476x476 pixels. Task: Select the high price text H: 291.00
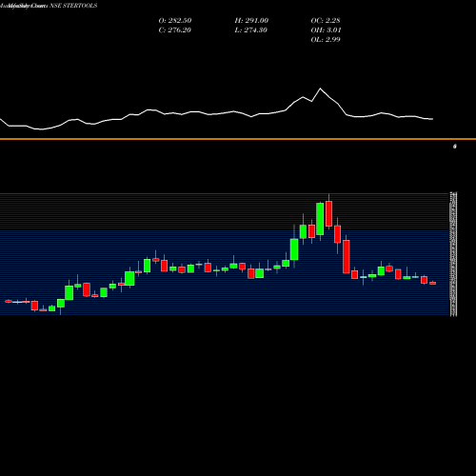(251, 21)
